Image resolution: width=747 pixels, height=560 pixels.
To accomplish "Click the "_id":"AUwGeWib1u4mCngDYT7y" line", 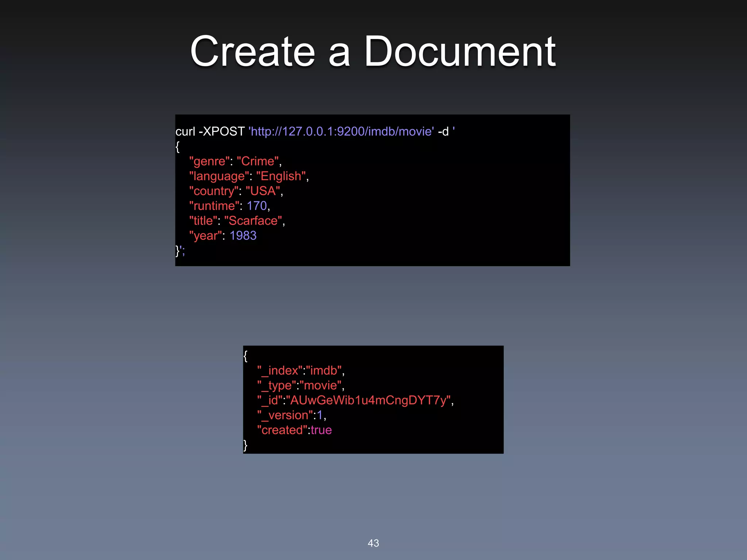I will [356, 401].
